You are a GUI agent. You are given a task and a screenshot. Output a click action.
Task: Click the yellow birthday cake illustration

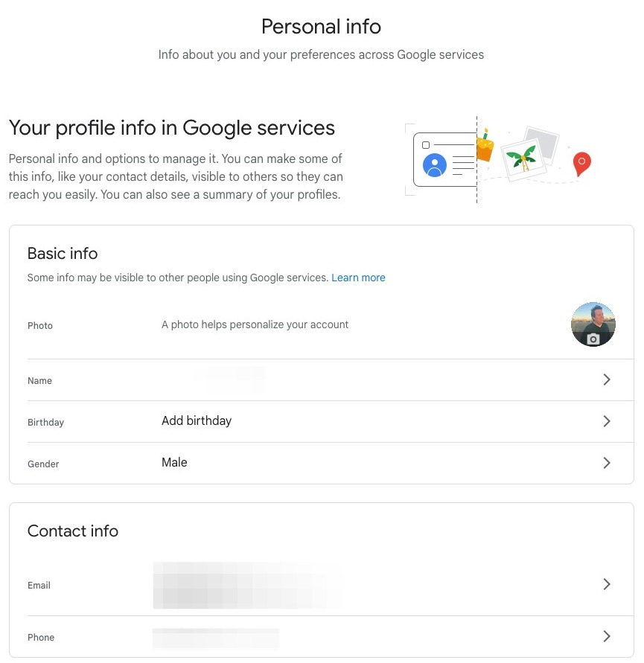click(485, 146)
